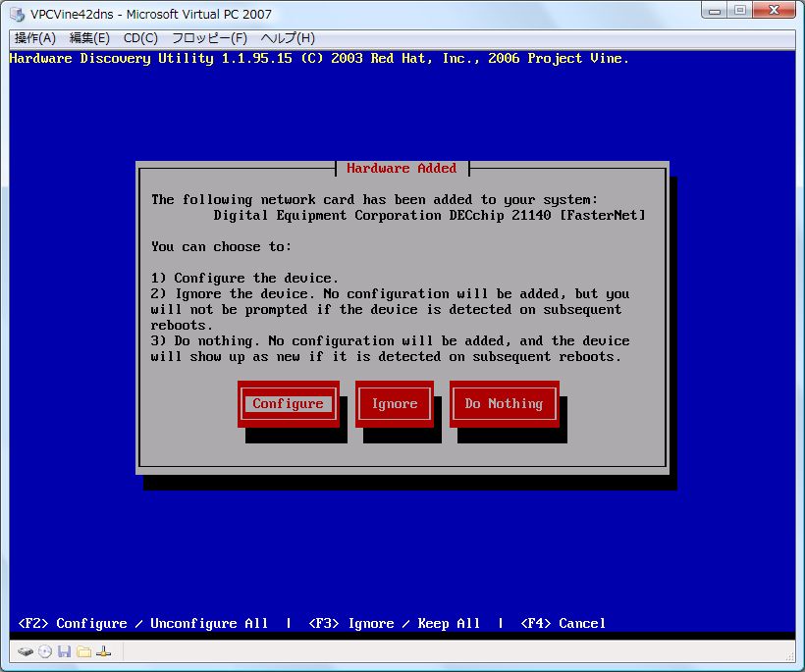This screenshot has height=672, width=805.
Task: Click the floppy disk status icon
Action: (x=64, y=652)
